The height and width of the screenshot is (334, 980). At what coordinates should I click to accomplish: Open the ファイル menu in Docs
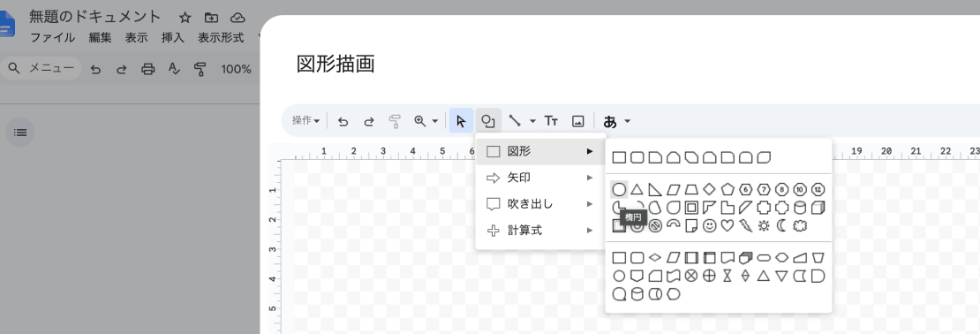coord(52,37)
